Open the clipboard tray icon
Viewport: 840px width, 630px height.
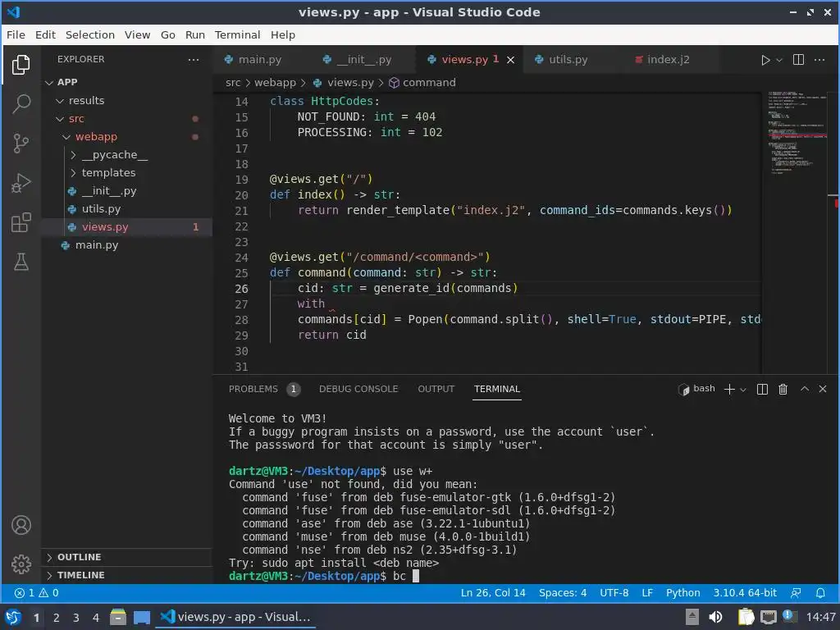click(x=746, y=617)
